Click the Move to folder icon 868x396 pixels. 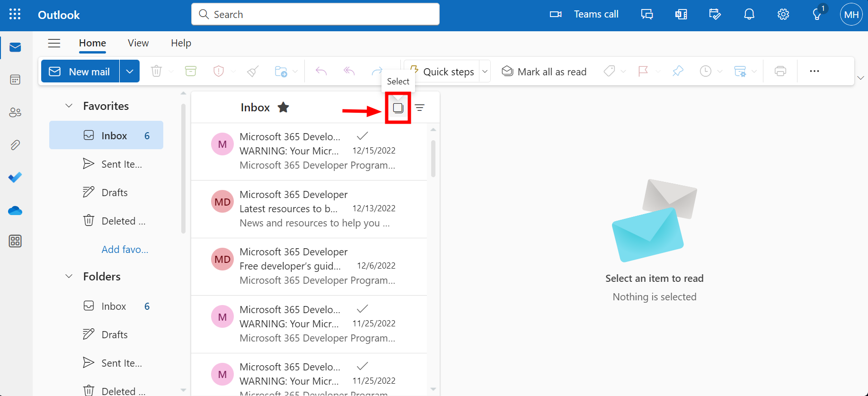[x=281, y=71]
